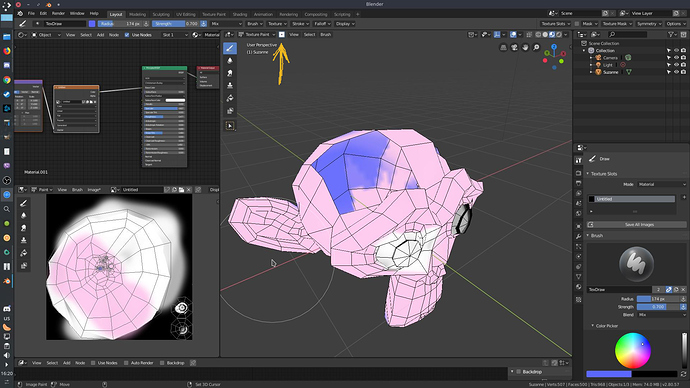Select the Untitled texture slot
The image size is (690, 388).
(632, 199)
